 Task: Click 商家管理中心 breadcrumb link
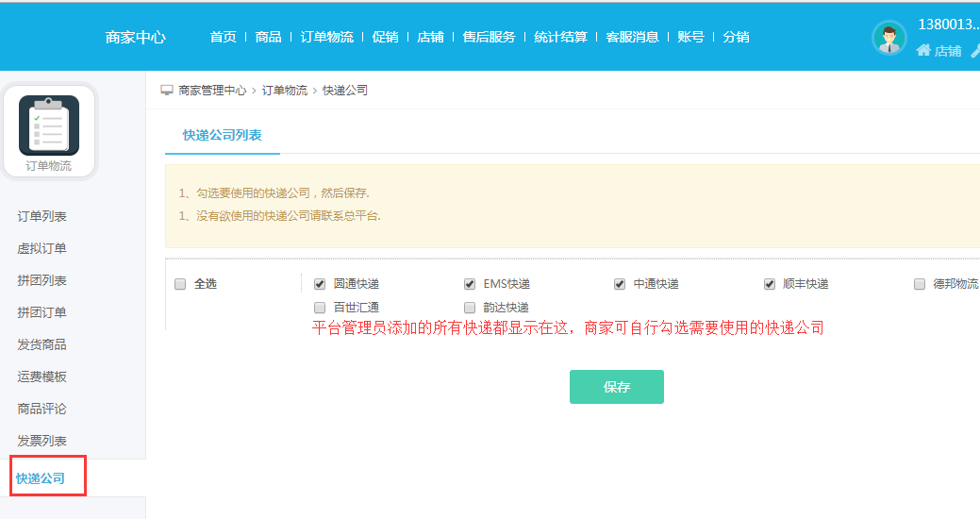[x=212, y=91]
